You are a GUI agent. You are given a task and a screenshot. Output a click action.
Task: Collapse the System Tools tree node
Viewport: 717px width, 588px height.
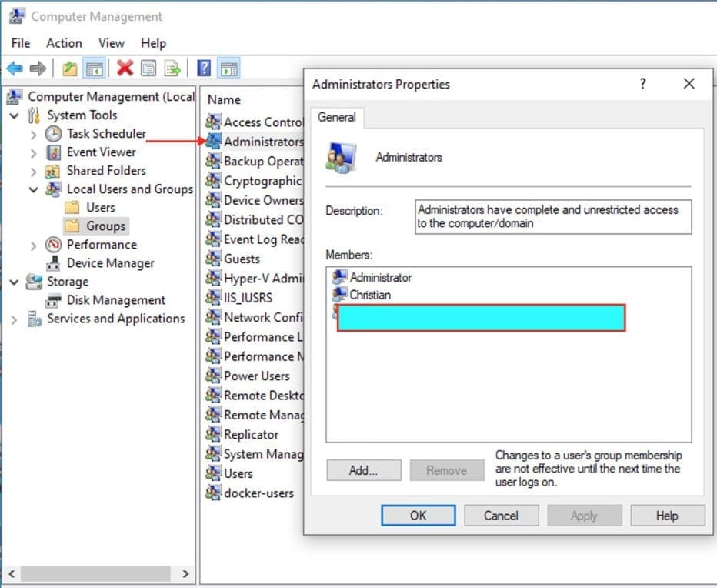(x=15, y=115)
